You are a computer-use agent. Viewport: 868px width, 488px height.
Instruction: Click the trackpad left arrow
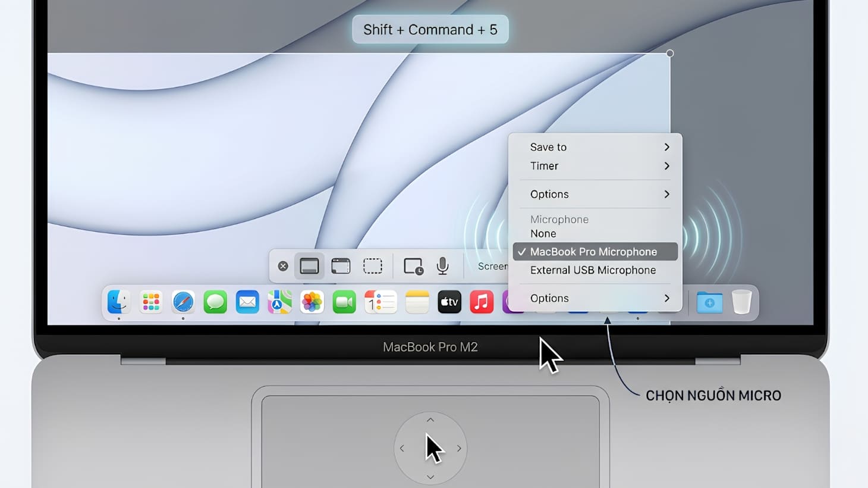pyautogui.click(x=402, y=448)
